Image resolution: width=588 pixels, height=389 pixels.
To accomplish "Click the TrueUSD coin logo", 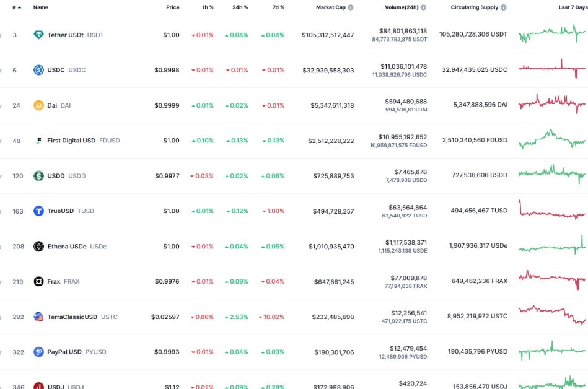I will 38,211.
